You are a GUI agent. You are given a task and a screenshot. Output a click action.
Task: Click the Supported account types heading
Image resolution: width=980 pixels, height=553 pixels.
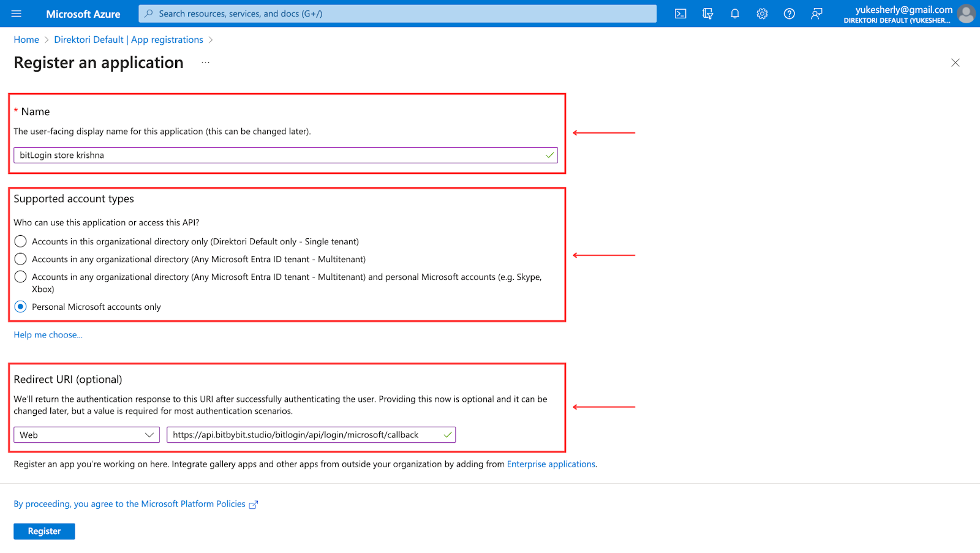[73, 199]
